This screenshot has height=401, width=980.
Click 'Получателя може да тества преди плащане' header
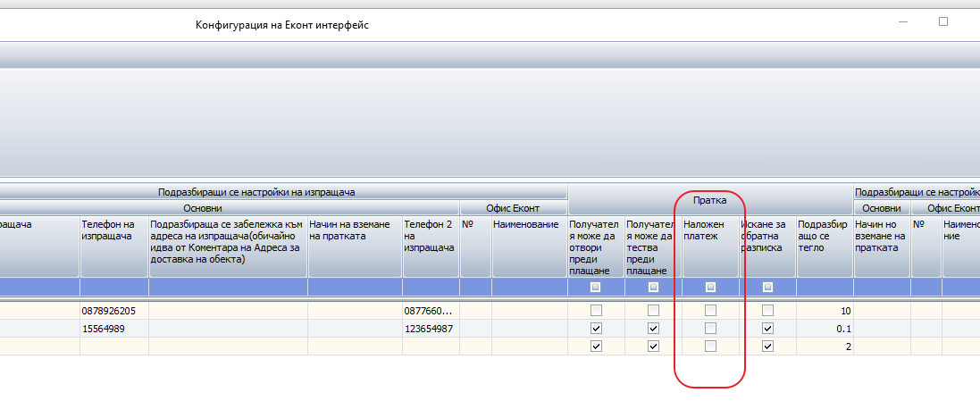(653, 246)
